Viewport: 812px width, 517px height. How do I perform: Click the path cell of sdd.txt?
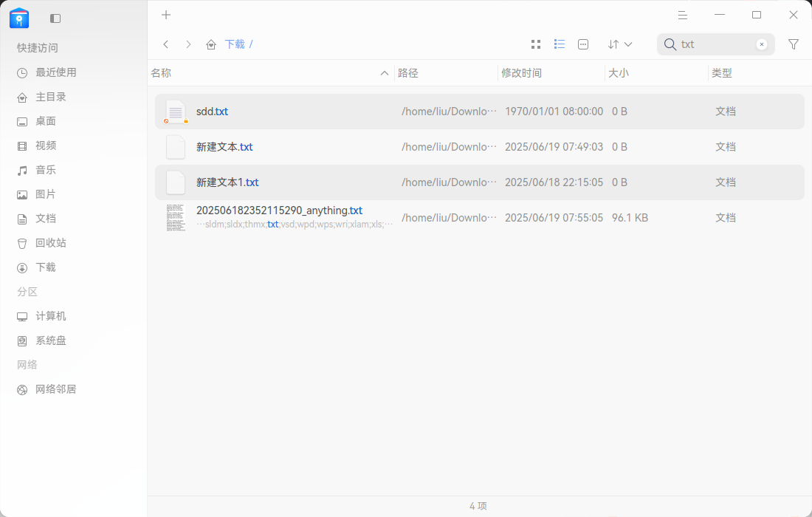pos(449,112)
